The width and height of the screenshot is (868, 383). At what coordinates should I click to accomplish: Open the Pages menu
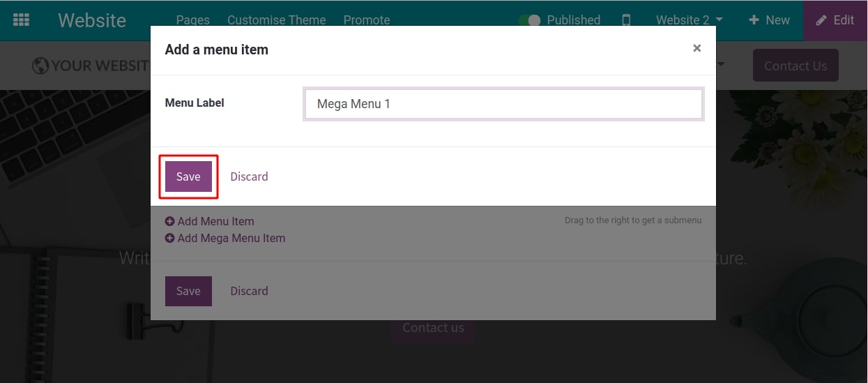(x=193, y=20)
